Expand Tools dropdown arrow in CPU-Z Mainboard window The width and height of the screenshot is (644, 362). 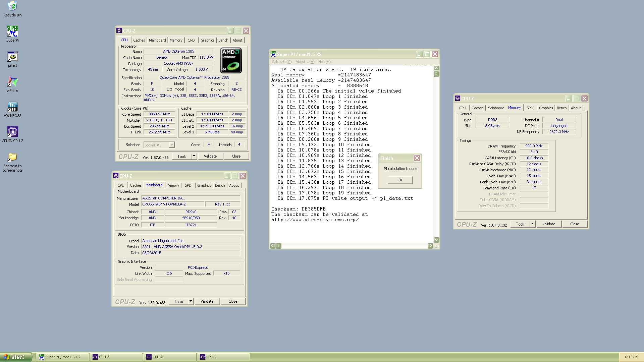click(191, 301)
